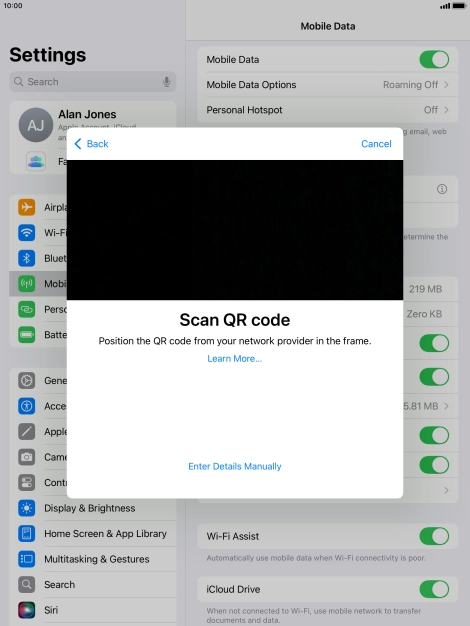Select the Camera settings icon
Viewport: 470px width, 626px height.
(27, 457)
